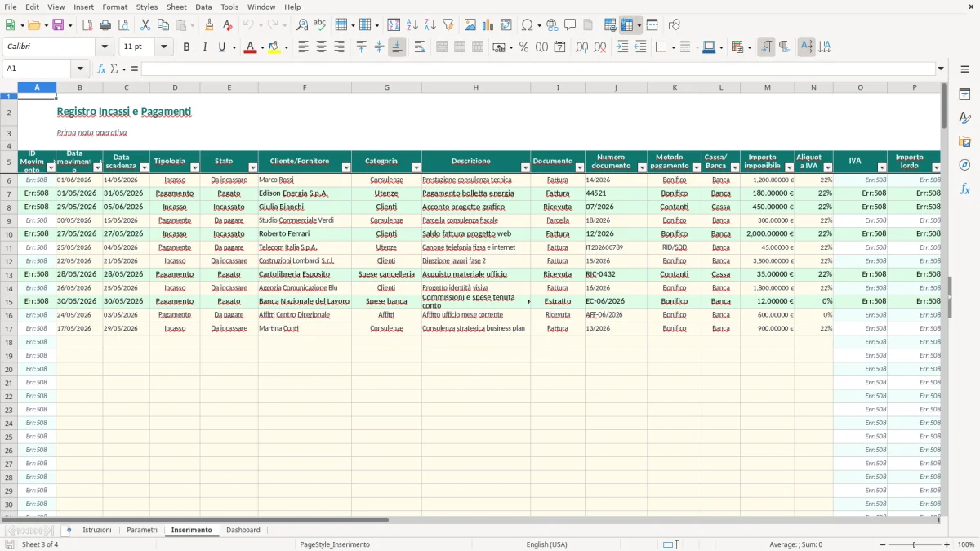Open the Calibri font name dropdown

pyautogui.click(x=105, y=47)
